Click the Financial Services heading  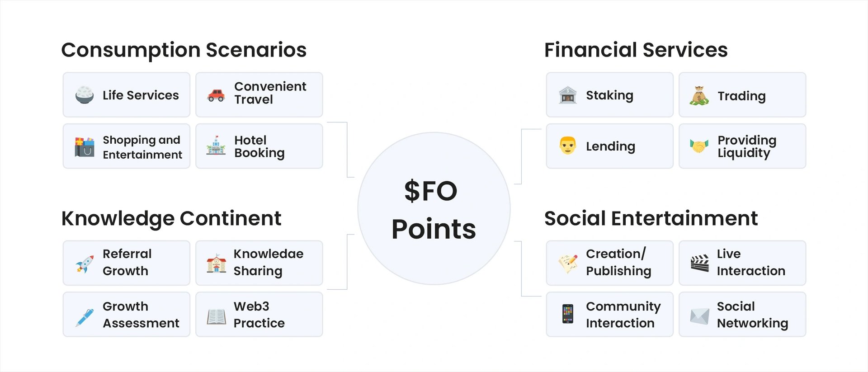(x=636, y=50)
